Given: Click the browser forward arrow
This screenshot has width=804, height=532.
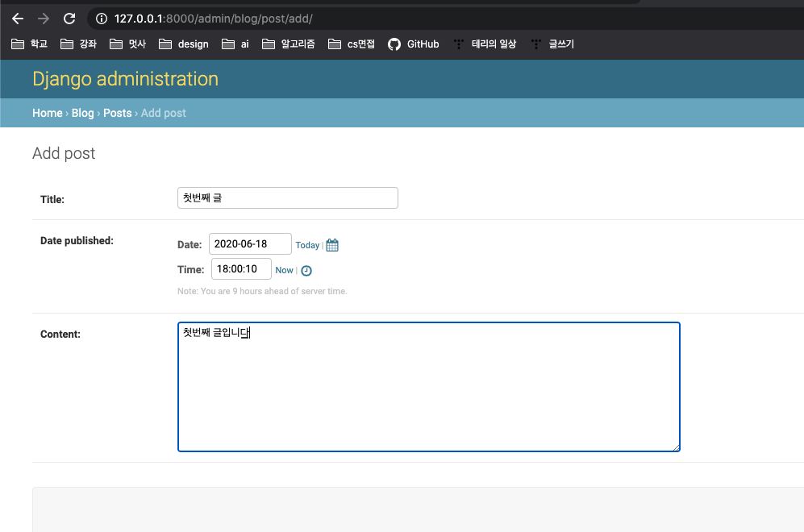Looking at the screenshot, I should click(44, 19).
